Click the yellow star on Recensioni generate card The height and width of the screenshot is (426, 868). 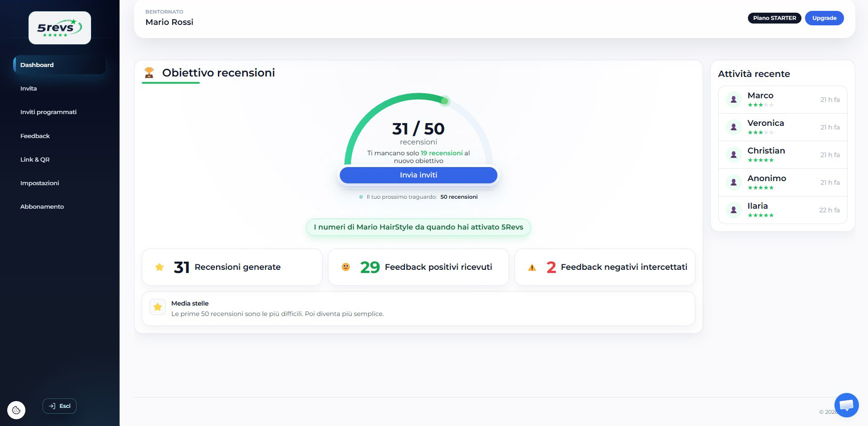tap(159, 267)
